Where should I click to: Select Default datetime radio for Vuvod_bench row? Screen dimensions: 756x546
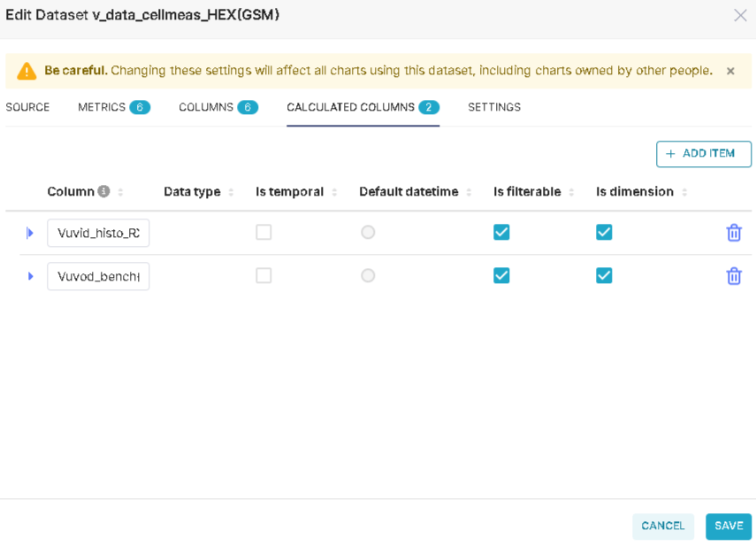[x=368, y=275]
